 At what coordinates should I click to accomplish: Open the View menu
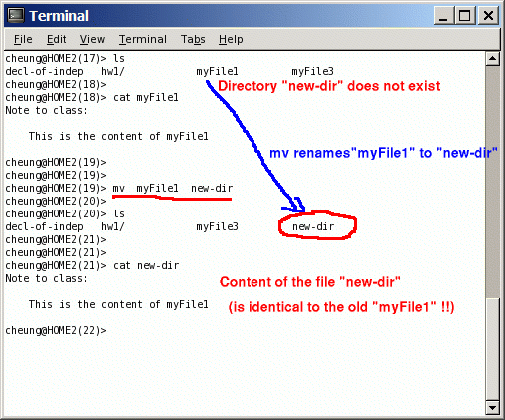point(92,39)
